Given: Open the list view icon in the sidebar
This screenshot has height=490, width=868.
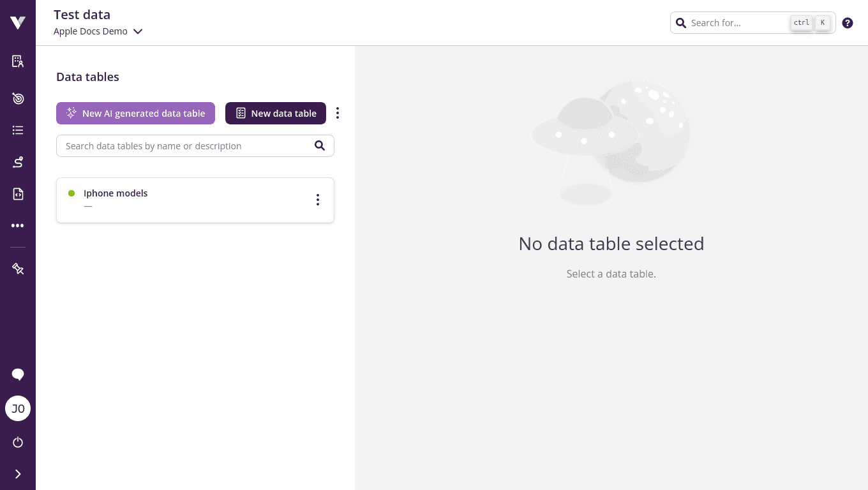Looking at the screenshot, I should (x=17, y=130).
